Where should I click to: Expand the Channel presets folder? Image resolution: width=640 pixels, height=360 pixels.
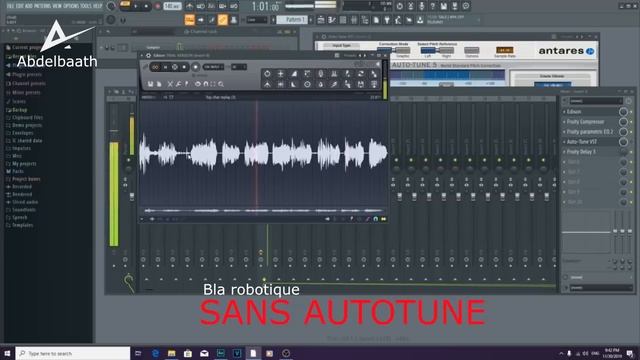point(29,83)
